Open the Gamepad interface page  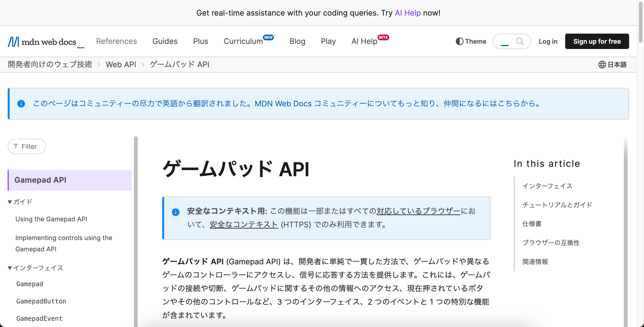point(30,284)
